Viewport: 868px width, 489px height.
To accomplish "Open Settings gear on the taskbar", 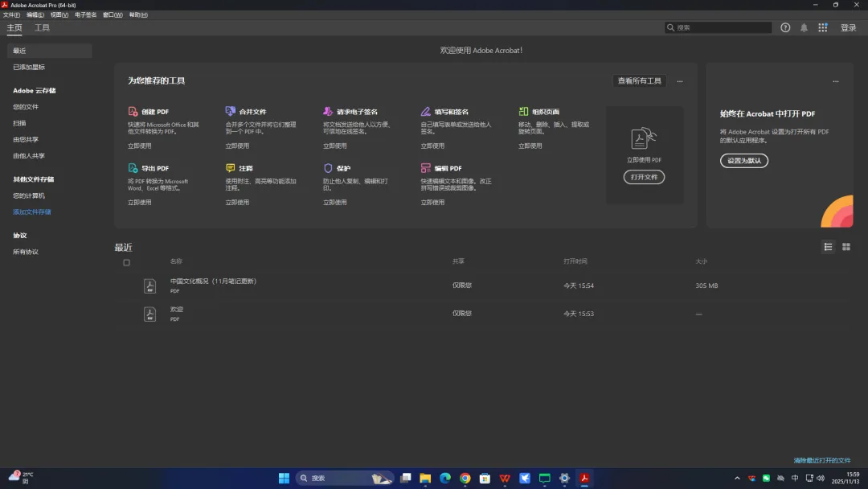I will 565,478.
